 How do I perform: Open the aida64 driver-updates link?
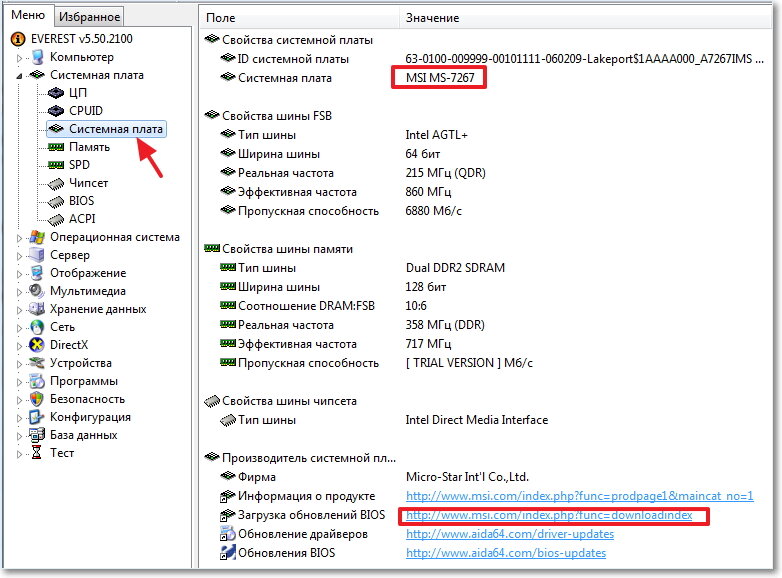tap(510, 534)
